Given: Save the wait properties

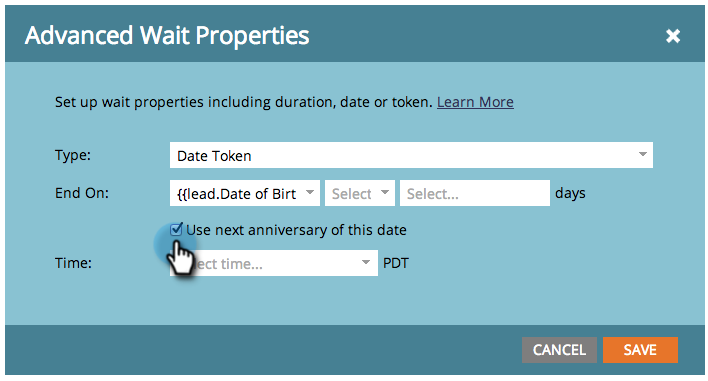Looking at the screenshot, I should click(x=640, y=350).
